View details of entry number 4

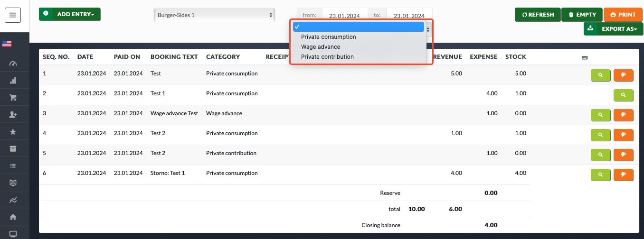[x=600, y=135]
